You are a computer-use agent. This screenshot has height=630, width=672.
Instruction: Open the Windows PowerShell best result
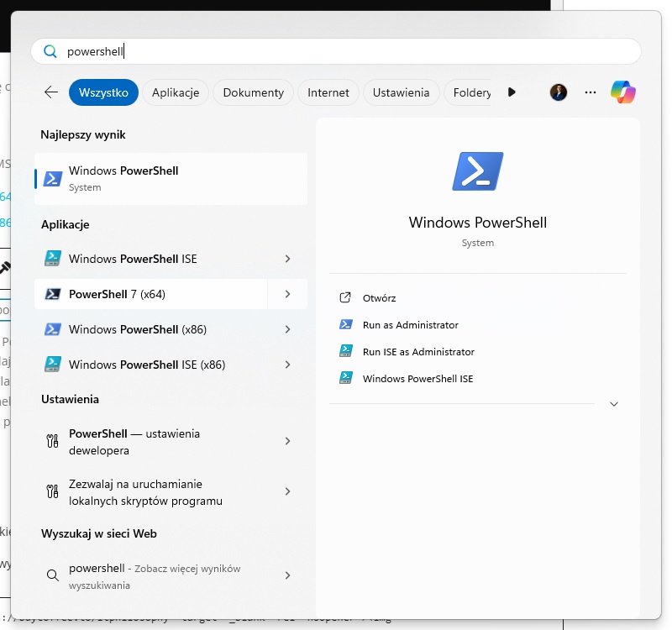(171, 179)
